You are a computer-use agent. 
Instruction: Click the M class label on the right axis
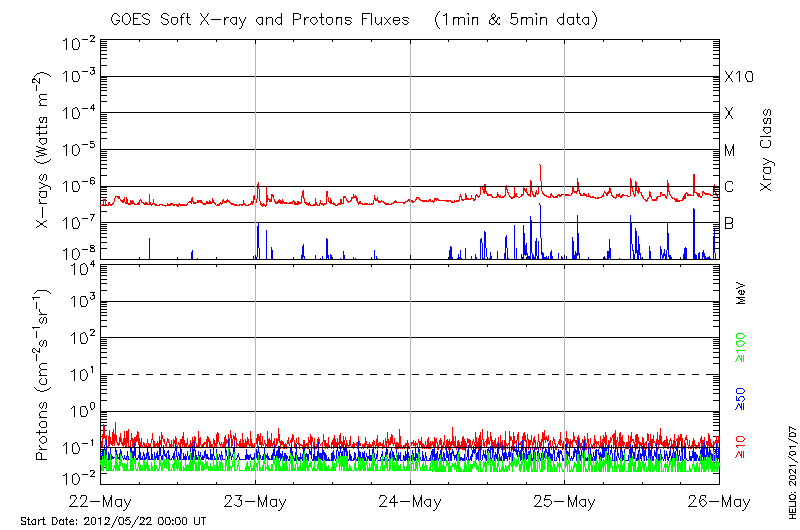click(x=730, y=150)
